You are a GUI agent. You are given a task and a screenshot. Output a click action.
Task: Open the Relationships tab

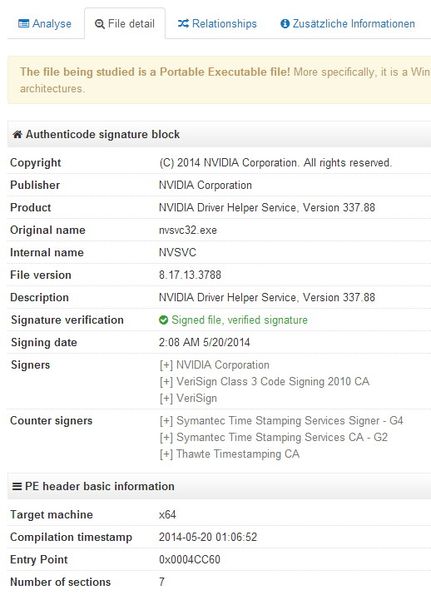point(217,24)
